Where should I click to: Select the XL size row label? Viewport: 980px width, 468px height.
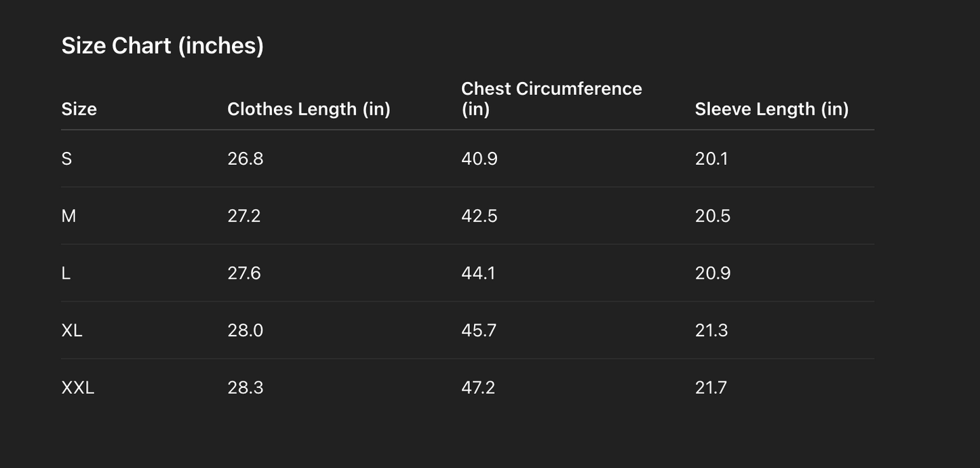(x=72, y=330)
